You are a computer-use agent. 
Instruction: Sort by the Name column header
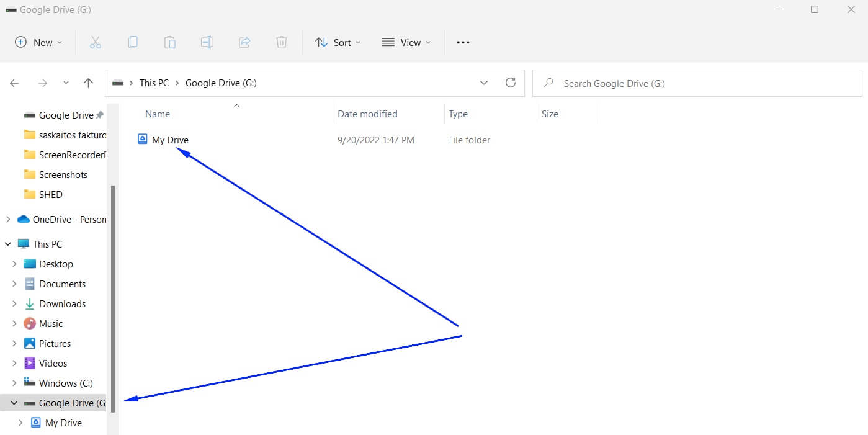point(158,114)
